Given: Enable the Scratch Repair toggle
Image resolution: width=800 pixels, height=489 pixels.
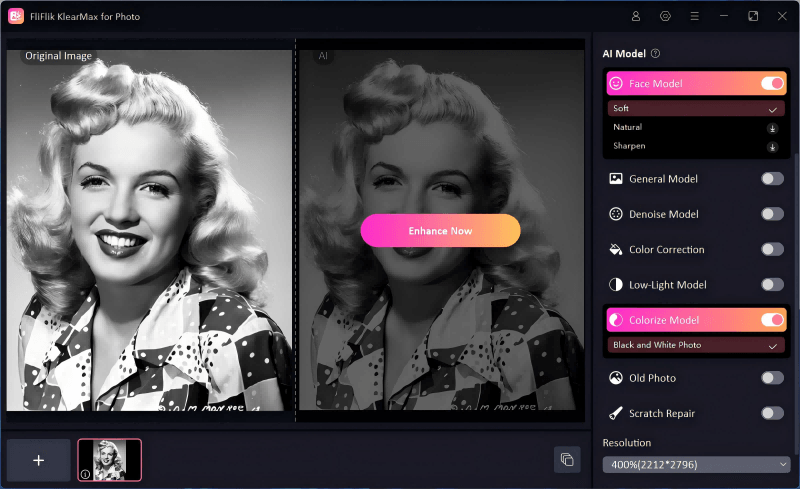Looking at the screenshot, I should tap(772, 413).
